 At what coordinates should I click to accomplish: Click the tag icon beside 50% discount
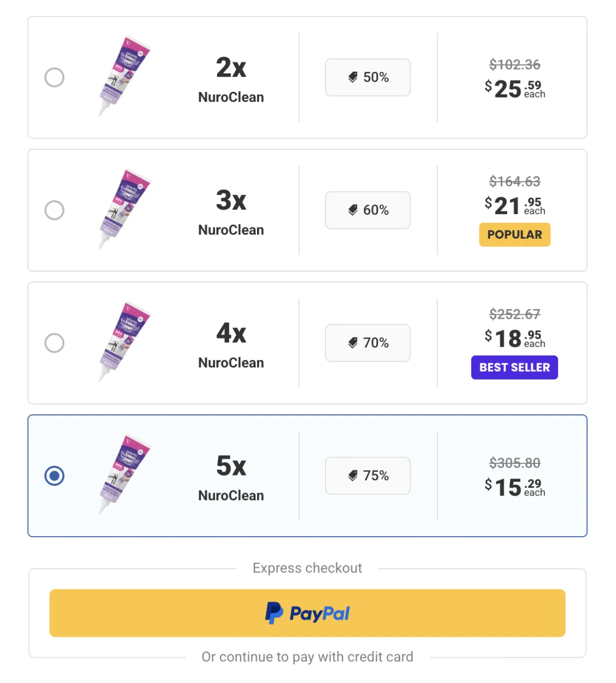pos(353,77)
